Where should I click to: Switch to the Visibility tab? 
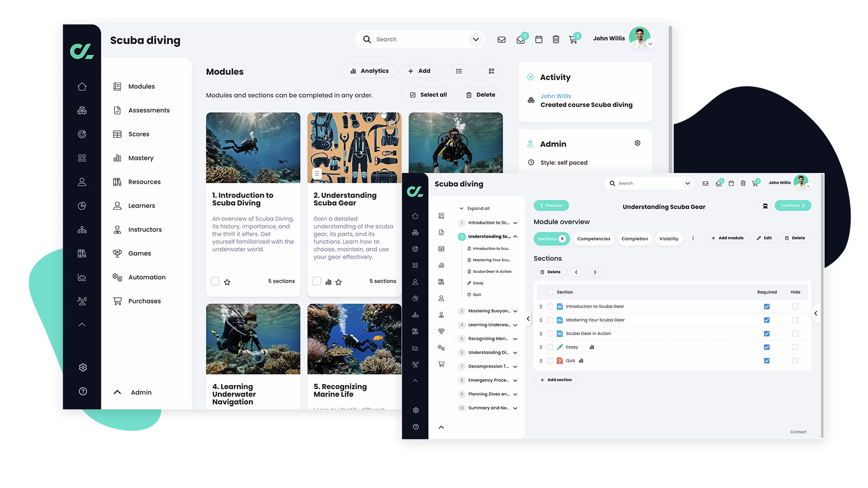tap(669, 239)
